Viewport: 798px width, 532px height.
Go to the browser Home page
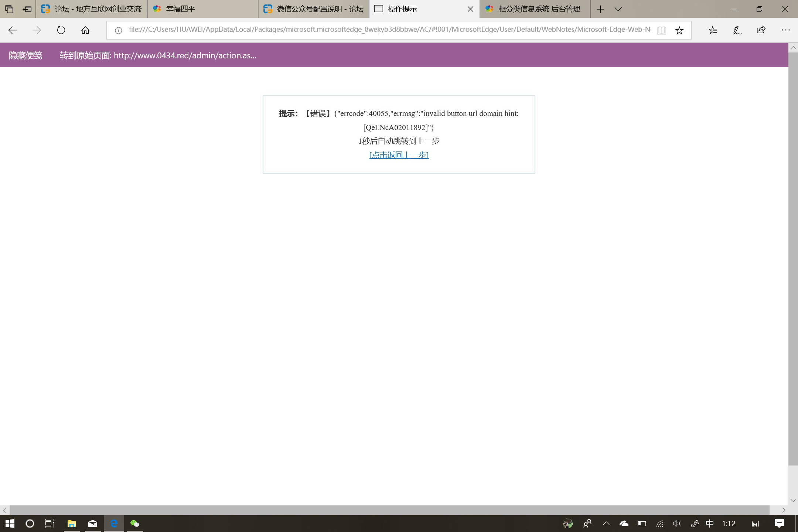(x=85, y=30)
